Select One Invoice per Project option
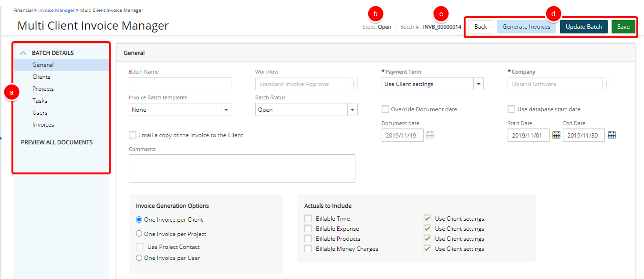644x279 pixels. tap(139, 234)
